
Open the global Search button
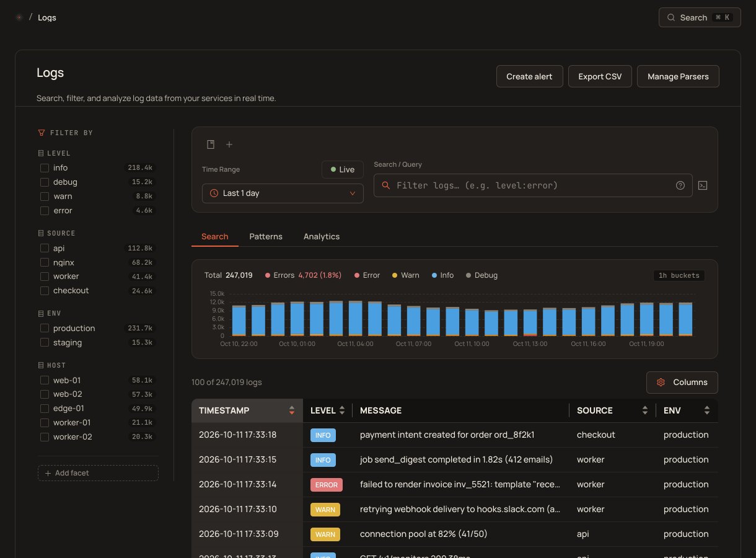tap(700, 17)
